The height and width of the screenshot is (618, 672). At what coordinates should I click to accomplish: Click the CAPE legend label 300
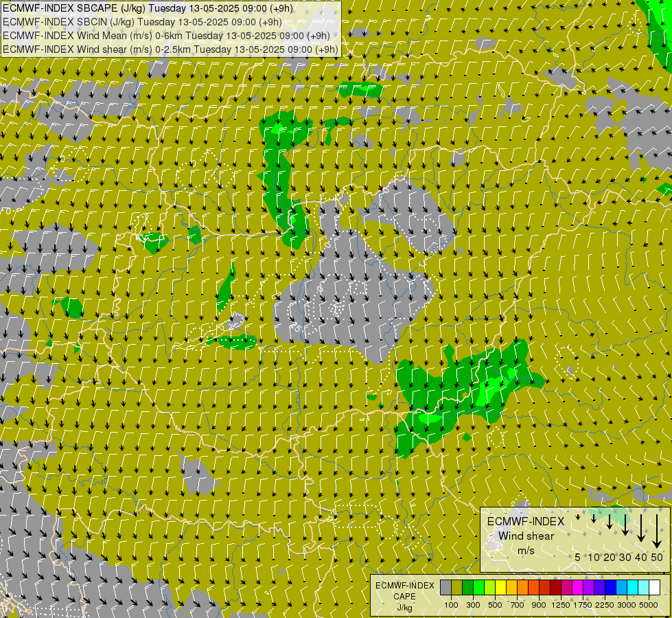(x=473, y=605)
